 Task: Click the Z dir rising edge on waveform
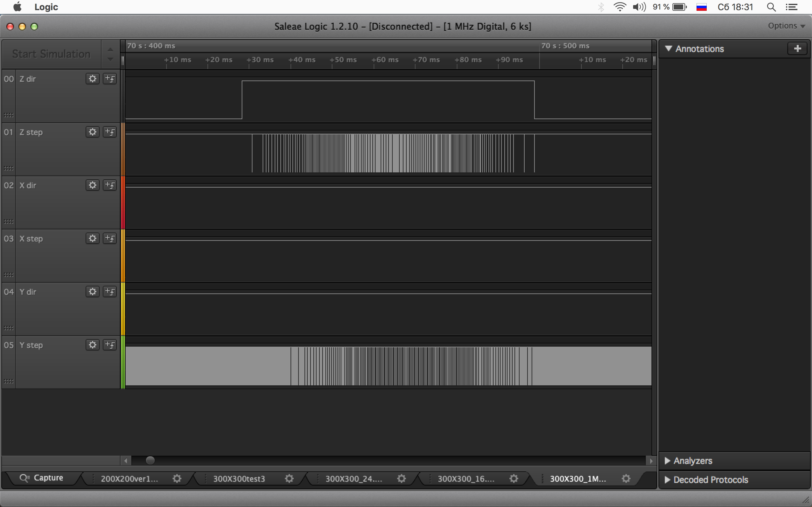click(242, 99)
